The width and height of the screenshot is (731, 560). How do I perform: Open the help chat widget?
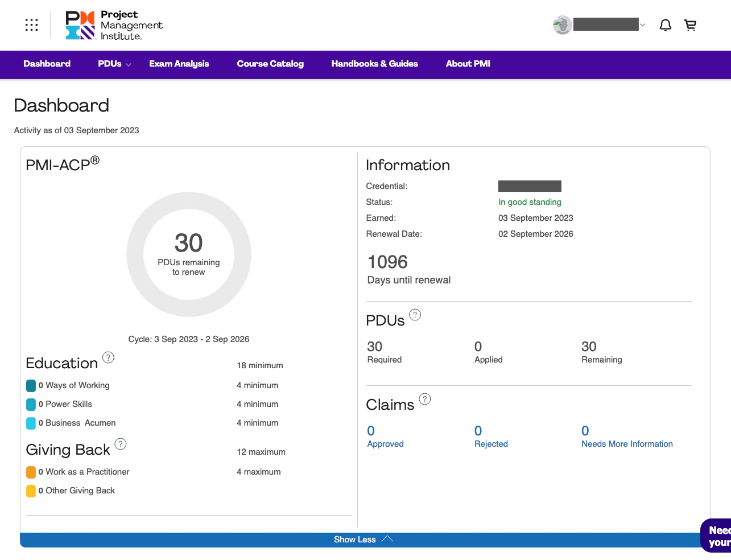[x=716, y=536]
